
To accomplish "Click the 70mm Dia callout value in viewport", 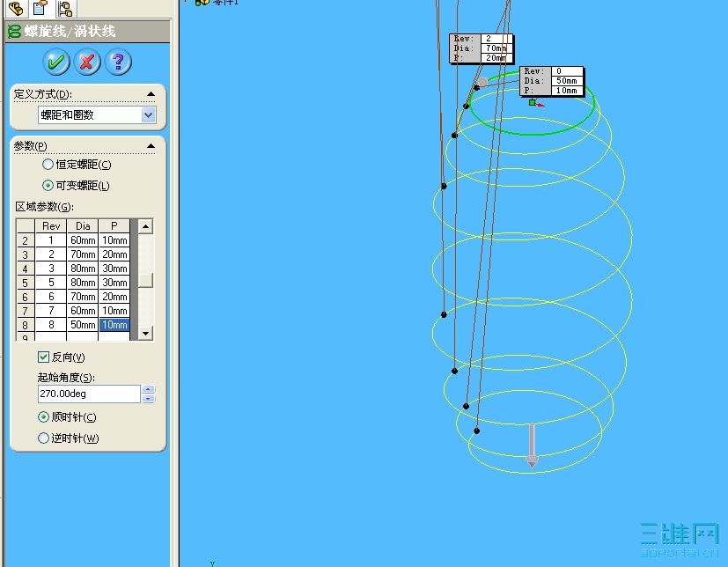I will tap(496, 48).
